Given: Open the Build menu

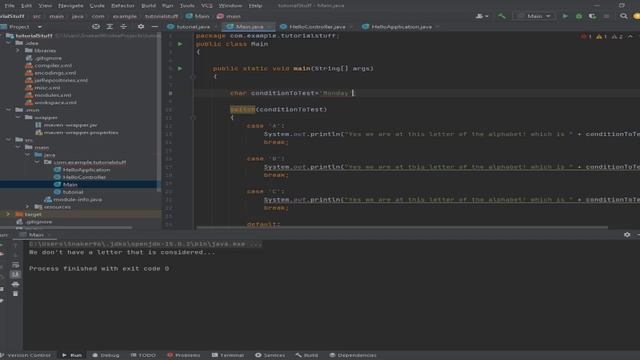Looking at the screenshot, I should 149,6.
